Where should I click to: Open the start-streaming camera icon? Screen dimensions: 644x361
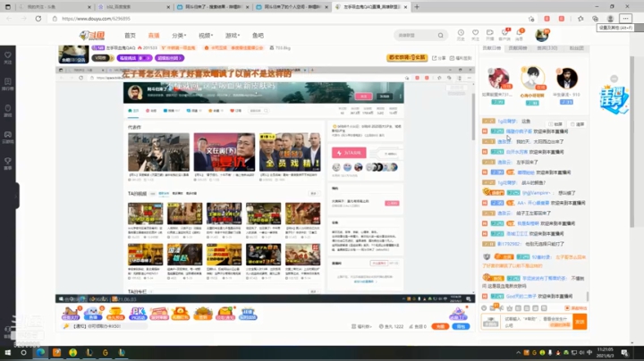coord(489,35)
